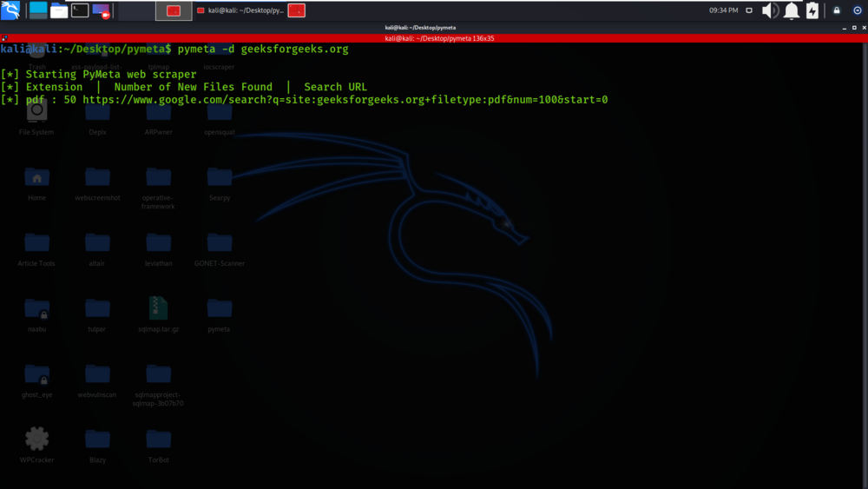Select the Depix folder on desktop

pyautogui.click(x=97, y=117)
